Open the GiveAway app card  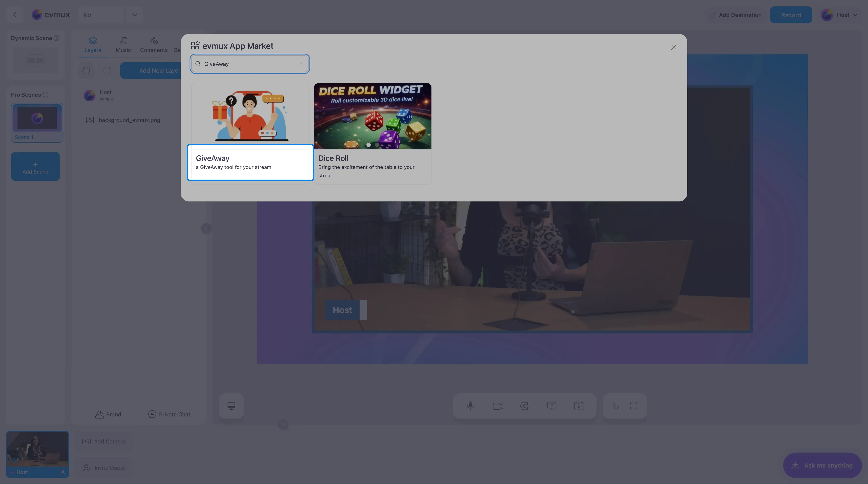(250, 133)
